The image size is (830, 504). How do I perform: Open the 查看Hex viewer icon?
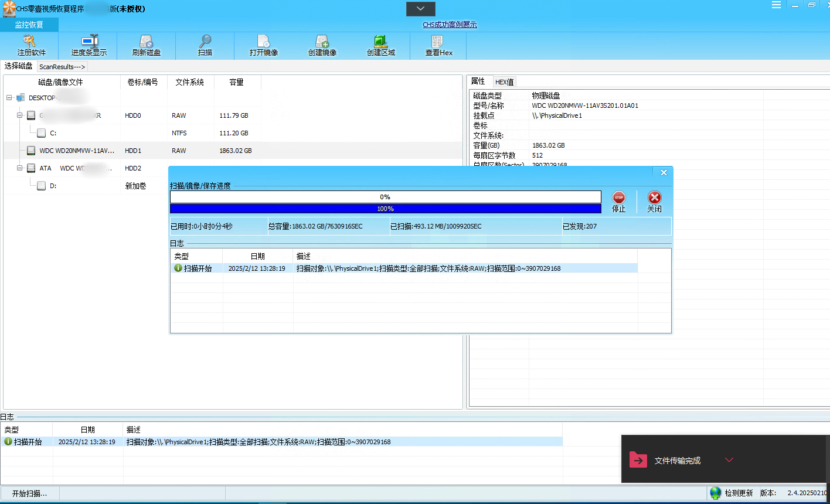pyautogui.click(x=437, y=41)
